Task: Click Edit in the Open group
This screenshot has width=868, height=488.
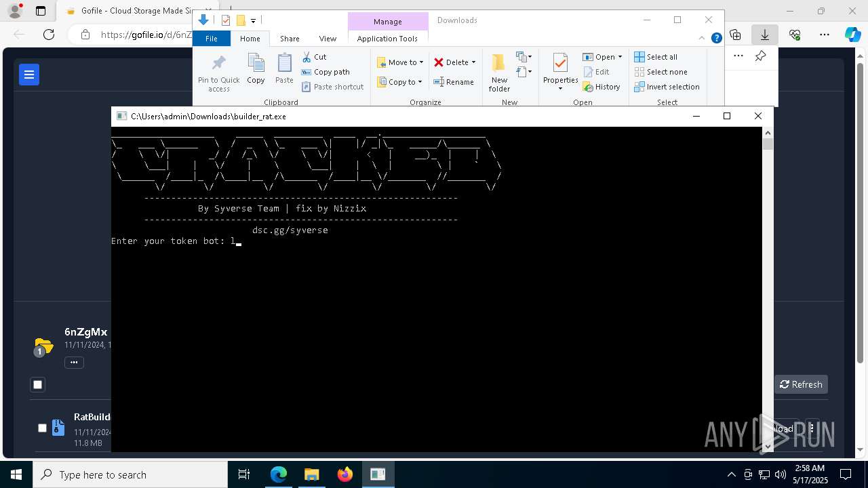Action: point(596,72)
